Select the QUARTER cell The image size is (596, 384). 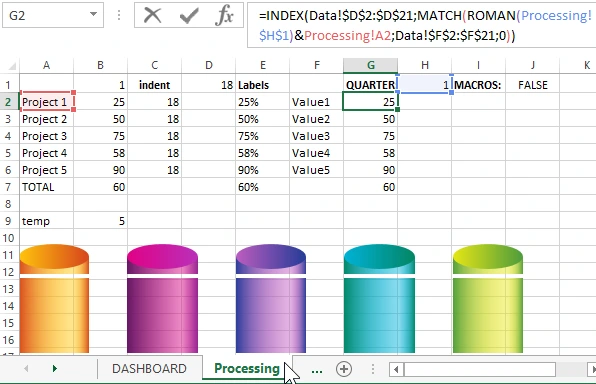coord(371,85)
